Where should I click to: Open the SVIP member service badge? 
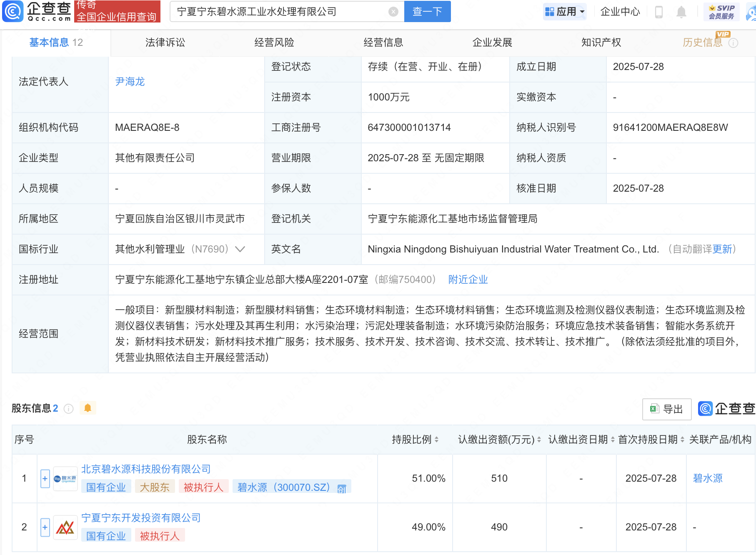pyautogui.click(x=721, y=12)
